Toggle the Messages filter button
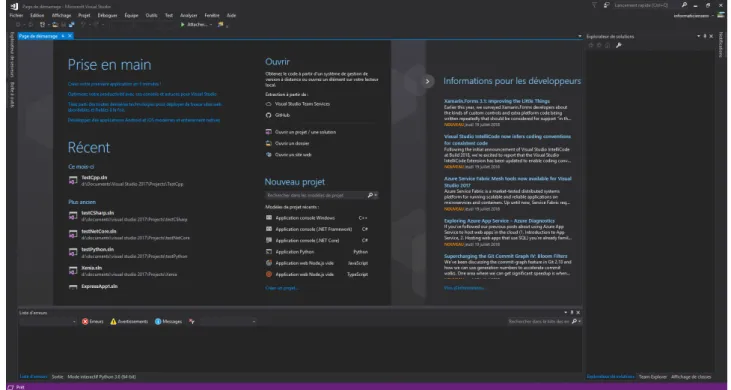Screen dimensions: 731x390 [x=168, y=322]
